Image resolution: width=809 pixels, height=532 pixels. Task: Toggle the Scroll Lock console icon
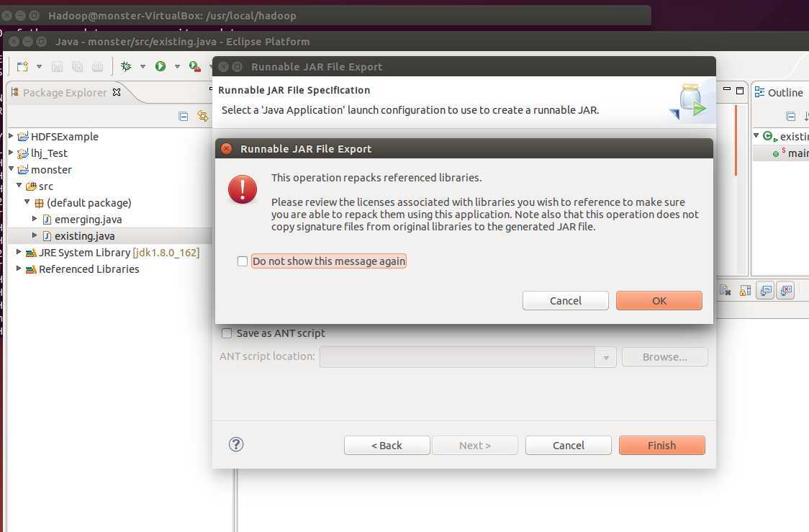(745, 291)
